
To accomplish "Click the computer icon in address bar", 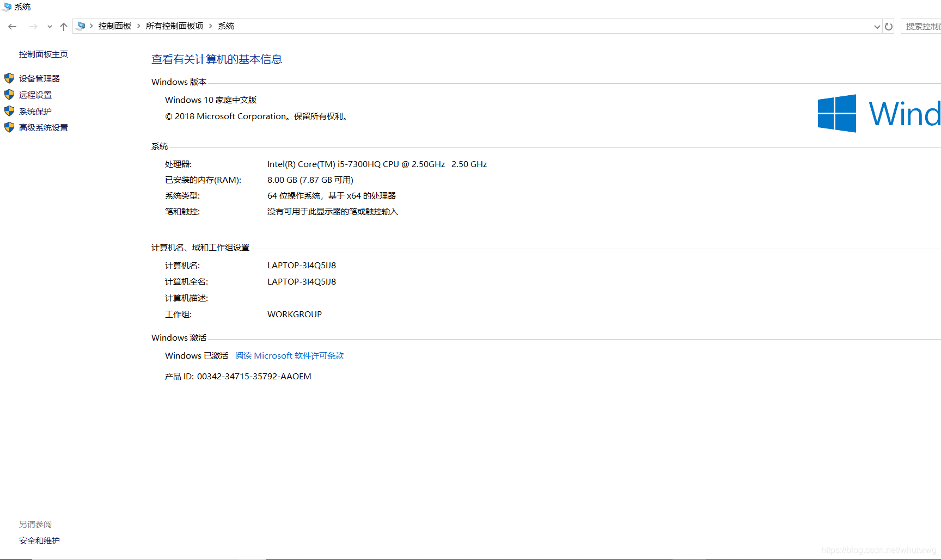I will click(x=81, y=26).
